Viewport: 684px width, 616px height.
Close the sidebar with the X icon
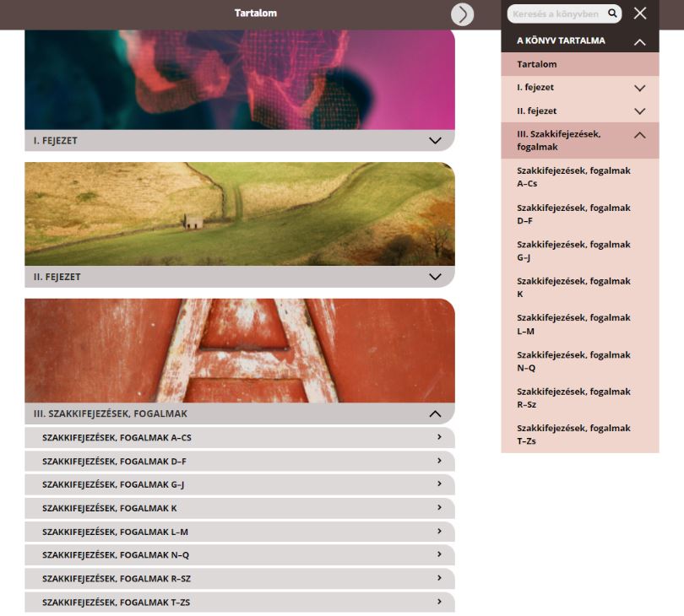640,14
